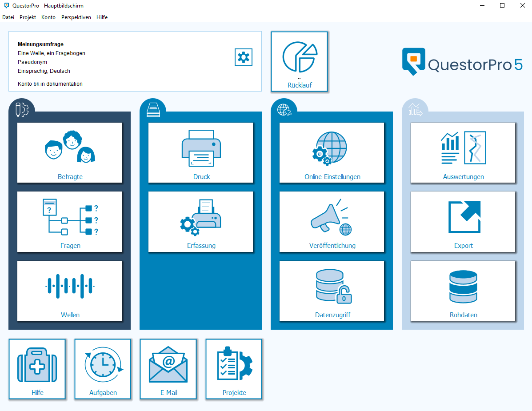
Task: Click the Meinungsumfrage project title
Action: 41,44
